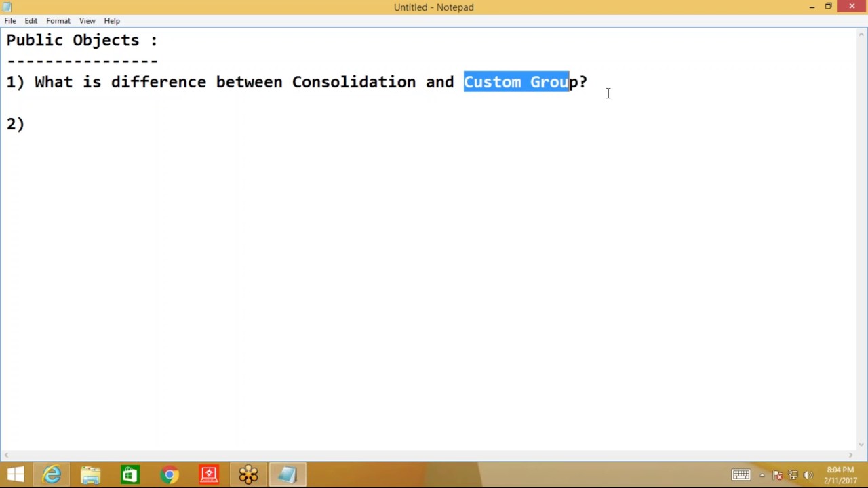868x488 pixels.
Task: Open the touch keyboard tray icon
Action: (x=741, y=475)
